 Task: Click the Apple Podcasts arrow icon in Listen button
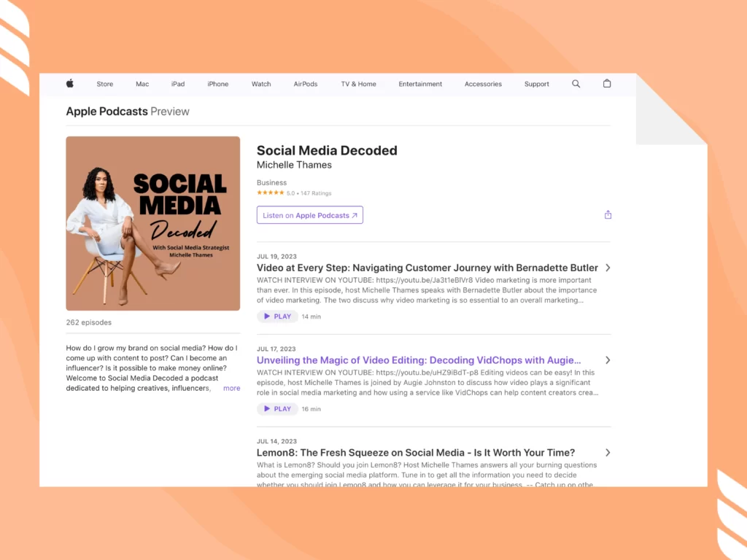click(x=355, y=214)
